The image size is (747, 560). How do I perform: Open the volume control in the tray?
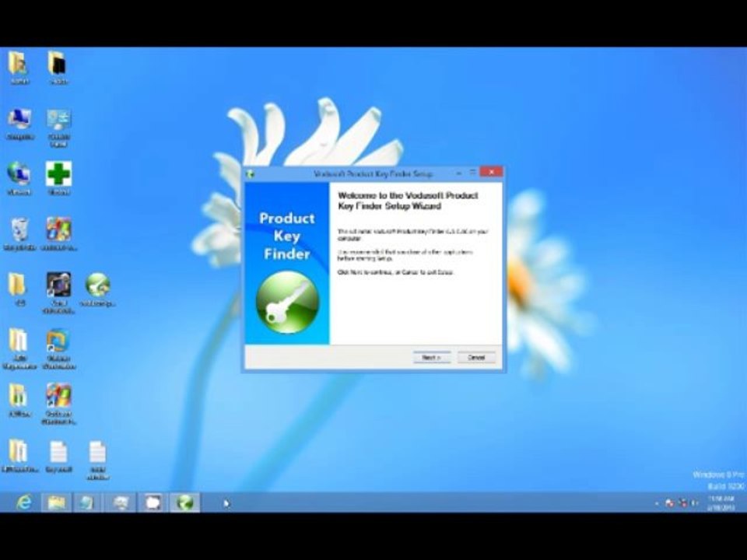tap(695, 502)
